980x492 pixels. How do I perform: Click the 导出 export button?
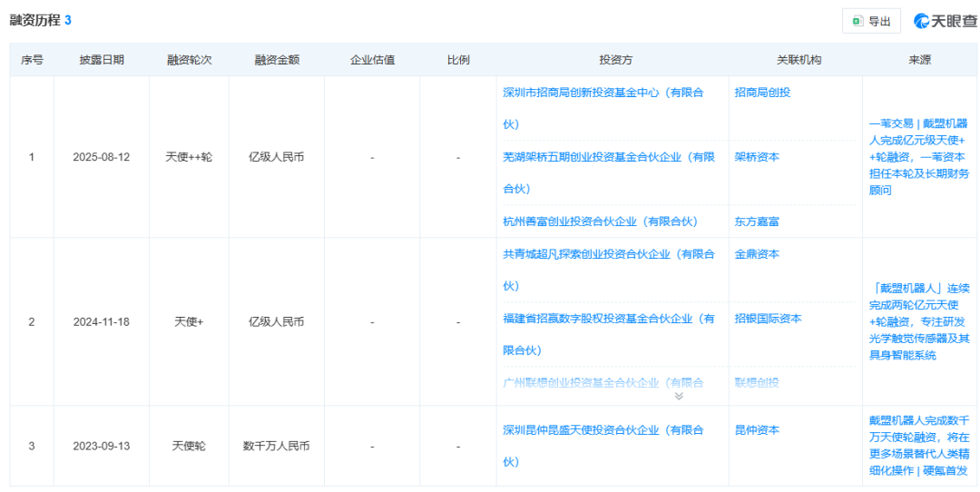coord(871,21)
